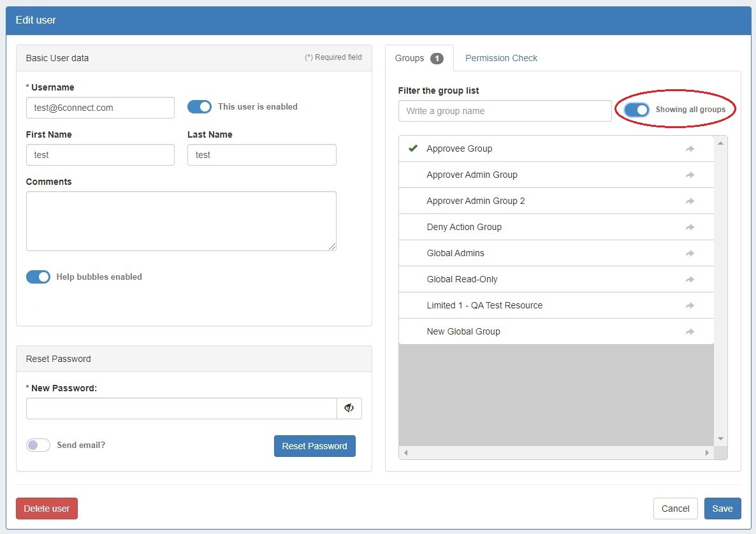This screenshot has height=534, width=756.
Task: Click the red Delete user button
Action: (47, 509)
